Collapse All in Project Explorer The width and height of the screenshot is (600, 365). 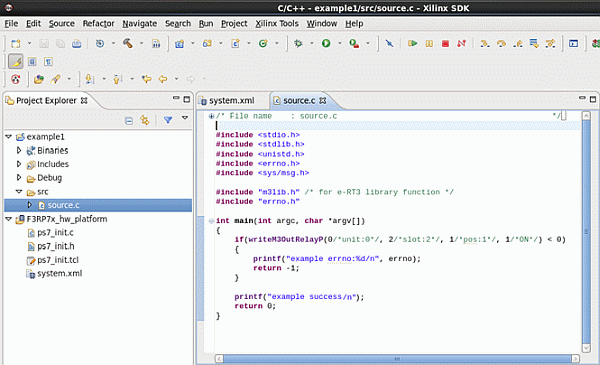coord(129,121)
